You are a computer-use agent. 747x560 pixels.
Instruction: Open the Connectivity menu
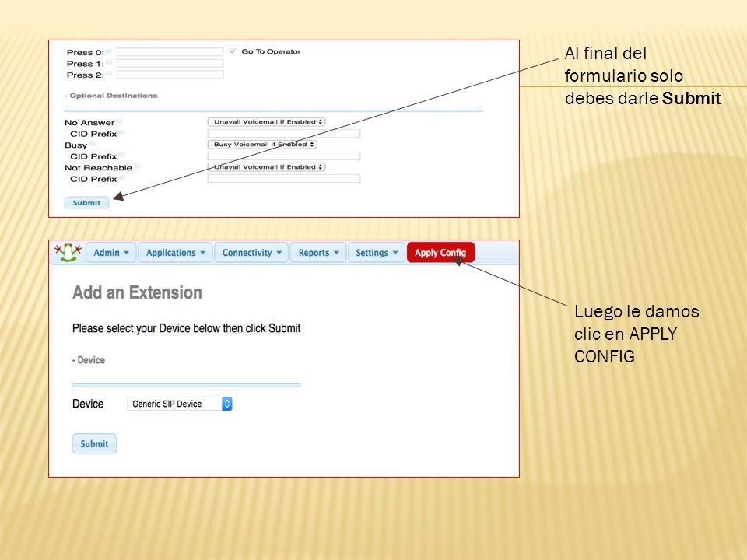tap(251, 252)
